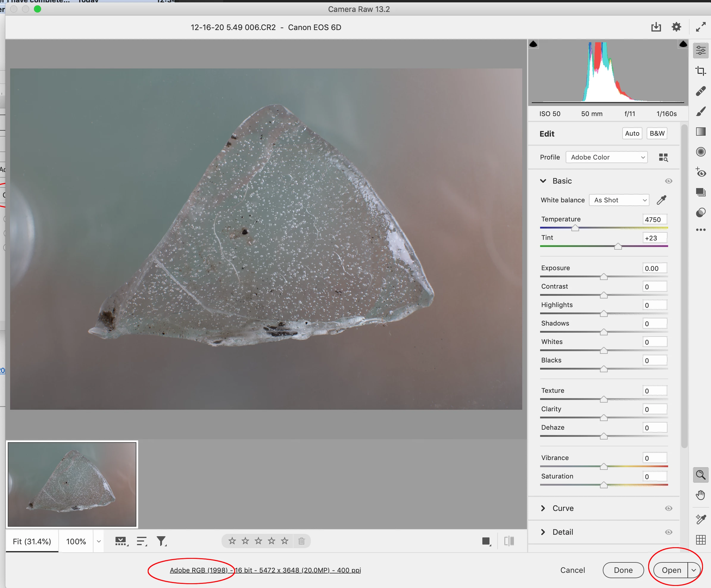Image resolution: width=711 pixels, height=588 pixels.
Task: Click the Auto edit button
Action: [632, 133]
